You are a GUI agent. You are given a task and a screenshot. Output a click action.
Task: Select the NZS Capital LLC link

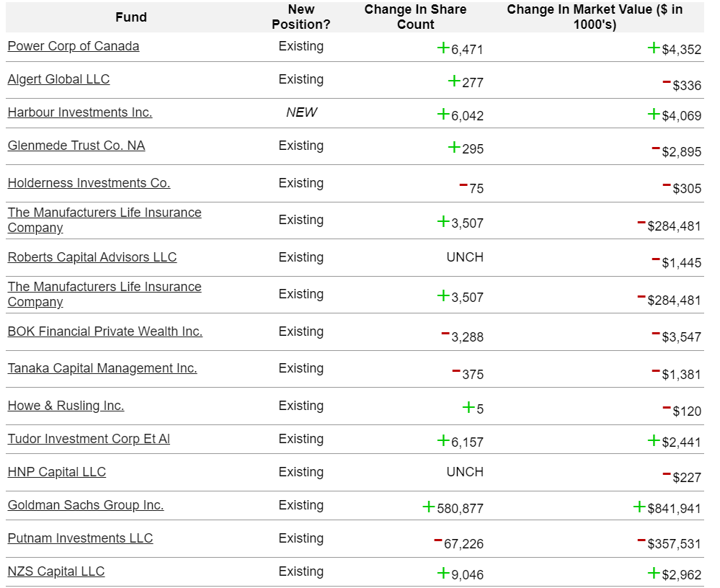click(56, 571)
